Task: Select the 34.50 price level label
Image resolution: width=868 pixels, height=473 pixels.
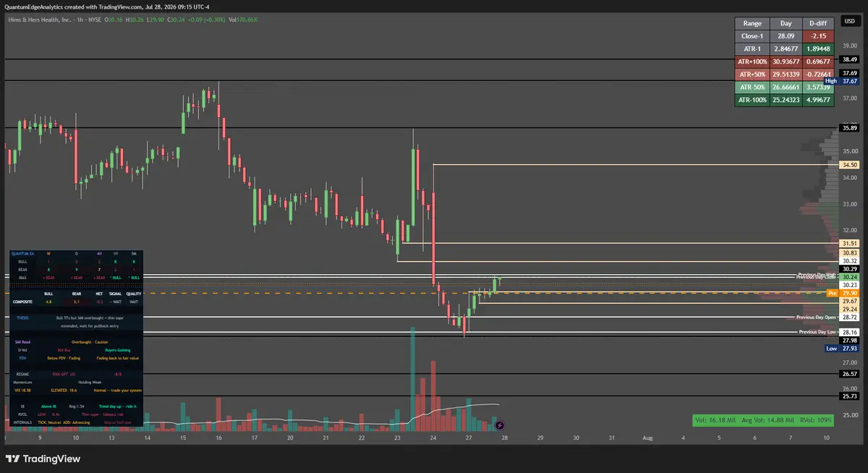Action: click(849, 165)
